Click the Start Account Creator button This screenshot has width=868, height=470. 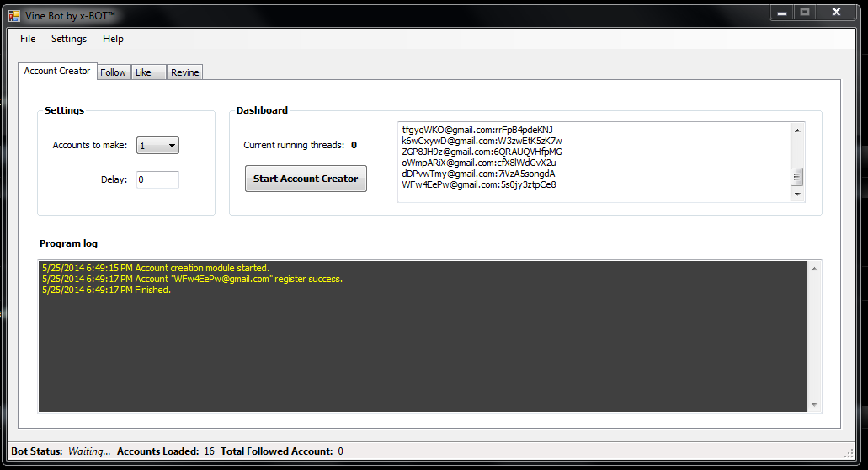[306, 179]
